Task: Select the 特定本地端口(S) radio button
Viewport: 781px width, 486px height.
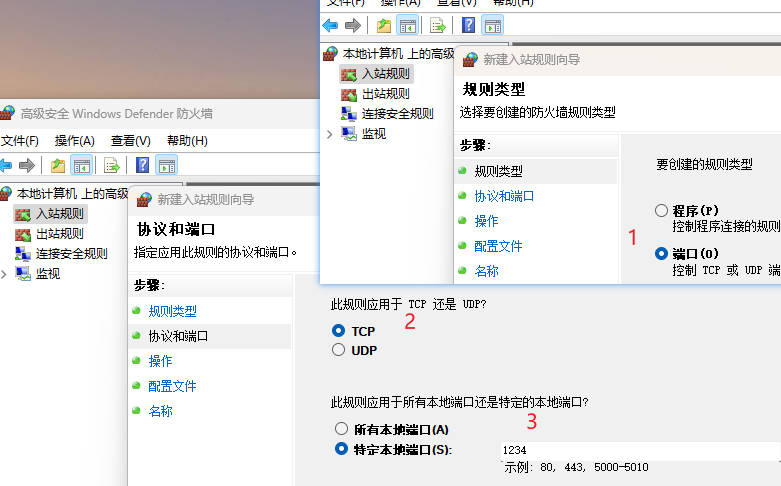Action: pos(341,449)
